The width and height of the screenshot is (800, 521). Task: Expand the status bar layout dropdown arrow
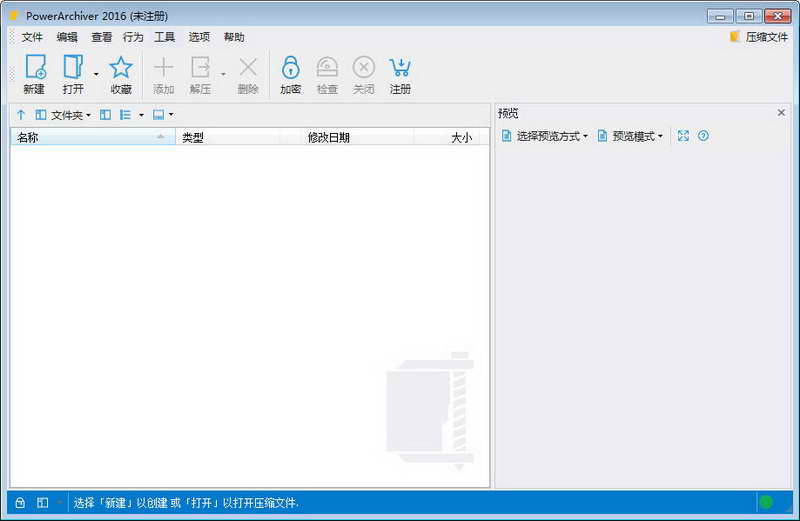(x=60, y=503)
